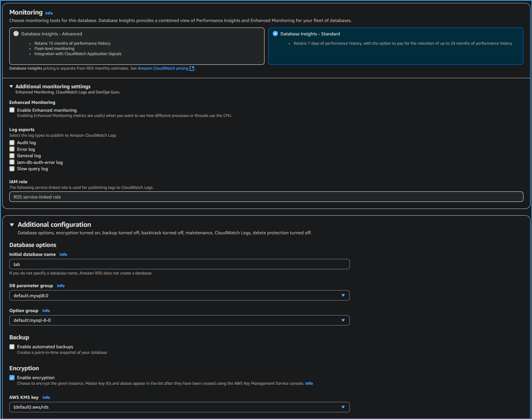Click the Info icon next to Option group
This screenshot has height=419, width=532.
pos(46,311)
